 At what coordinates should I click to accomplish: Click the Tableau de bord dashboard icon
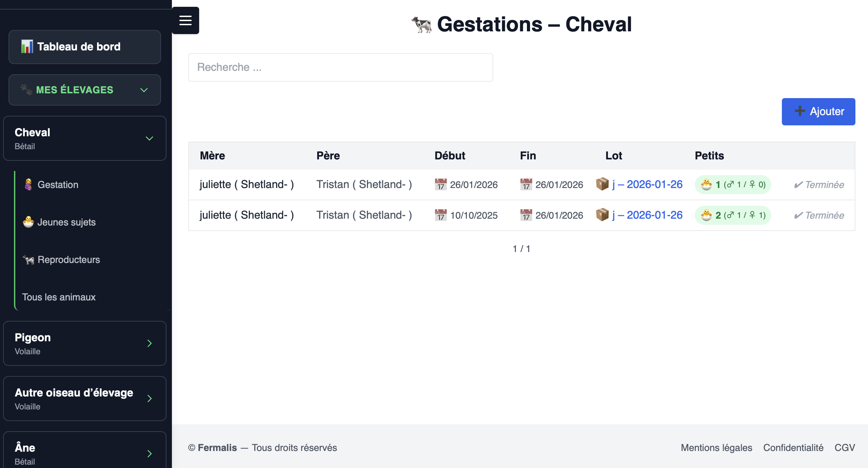(27, 46)
